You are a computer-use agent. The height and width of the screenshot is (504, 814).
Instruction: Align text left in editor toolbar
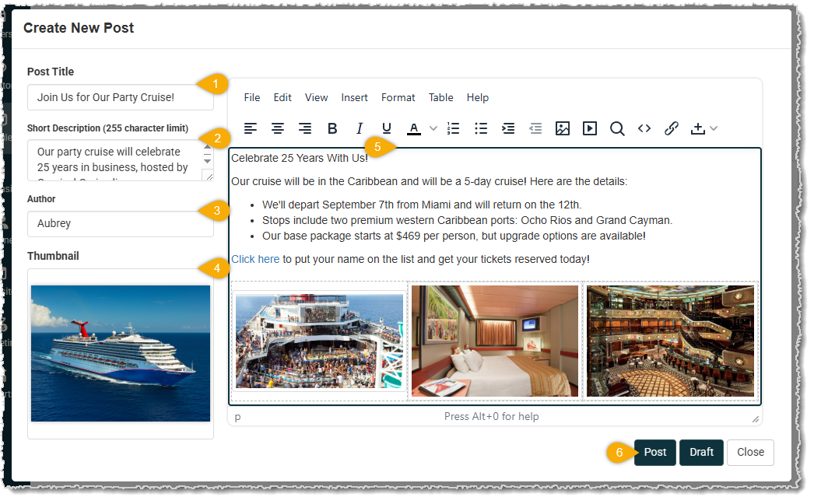click(251, 128)
